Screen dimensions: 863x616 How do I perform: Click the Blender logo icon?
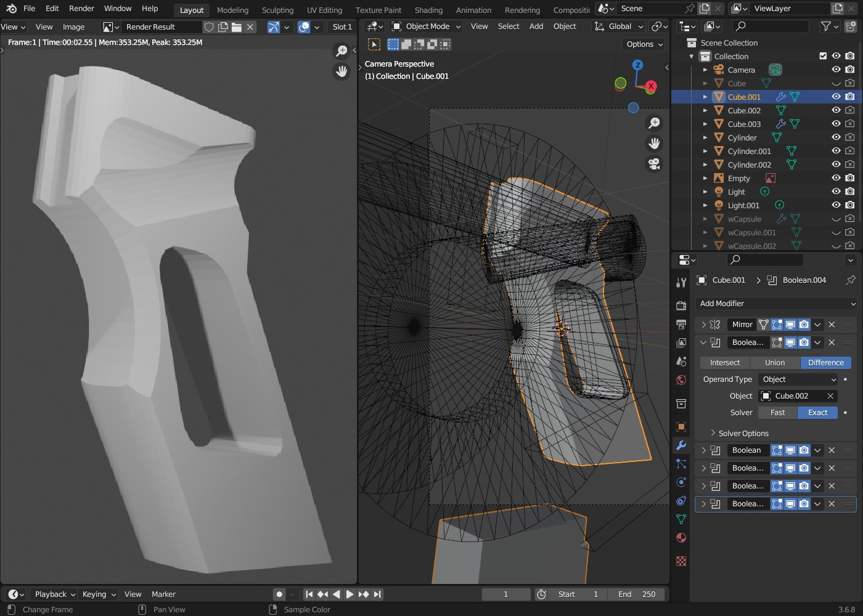click(11, 9)
